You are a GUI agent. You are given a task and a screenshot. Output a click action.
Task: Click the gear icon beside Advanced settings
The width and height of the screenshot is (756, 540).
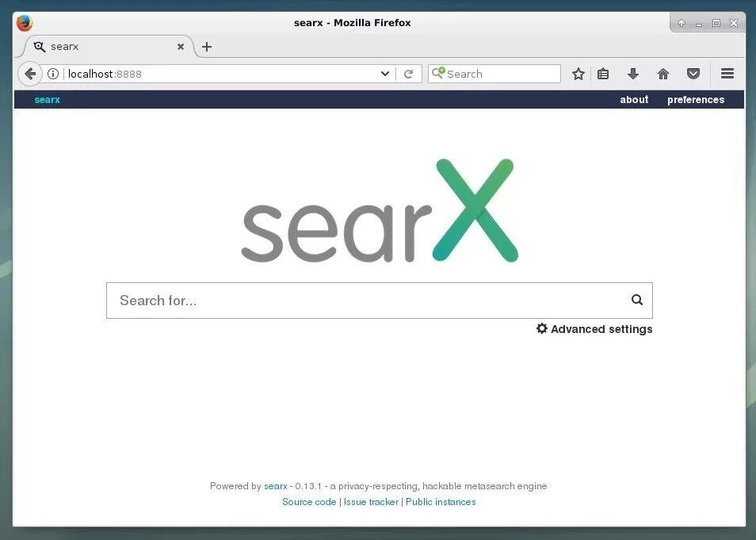[x=542, y=328]
